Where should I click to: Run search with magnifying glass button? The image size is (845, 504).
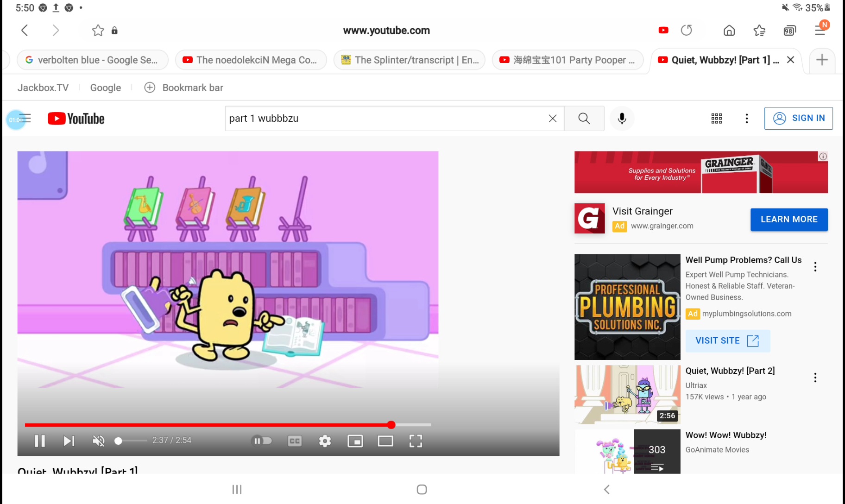[584, 119]
